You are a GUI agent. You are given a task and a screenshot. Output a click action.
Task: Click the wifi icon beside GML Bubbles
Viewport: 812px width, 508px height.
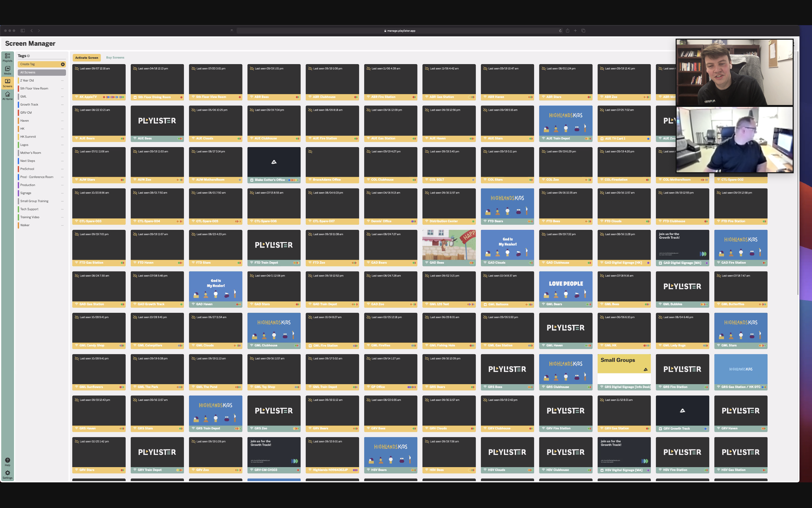tap(660, 304)
